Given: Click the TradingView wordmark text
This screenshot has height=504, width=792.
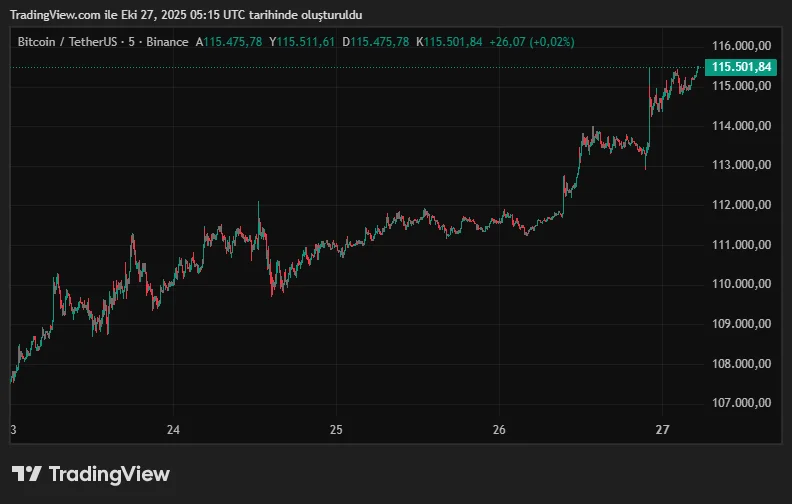Looking at the screenshot, I should click(x=109, y=474).
